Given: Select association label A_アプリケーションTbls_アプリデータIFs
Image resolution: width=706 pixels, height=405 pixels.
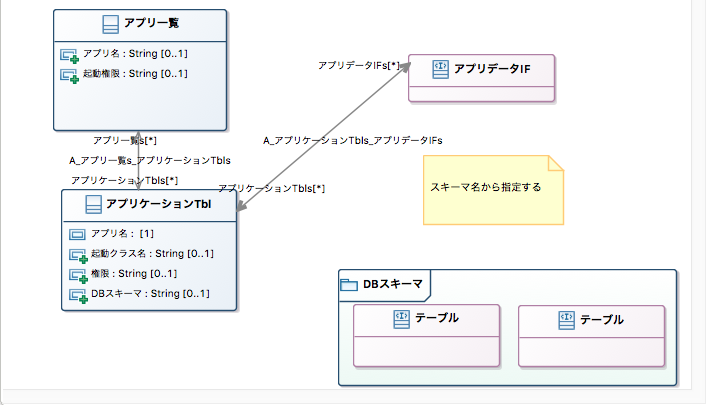Looking at the screenshot, I should coord(353,141).
